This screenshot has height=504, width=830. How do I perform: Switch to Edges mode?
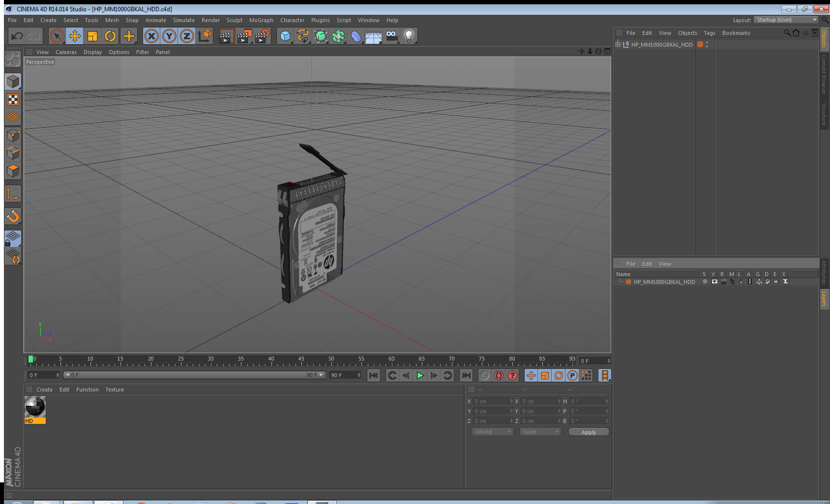coord(13,153)
